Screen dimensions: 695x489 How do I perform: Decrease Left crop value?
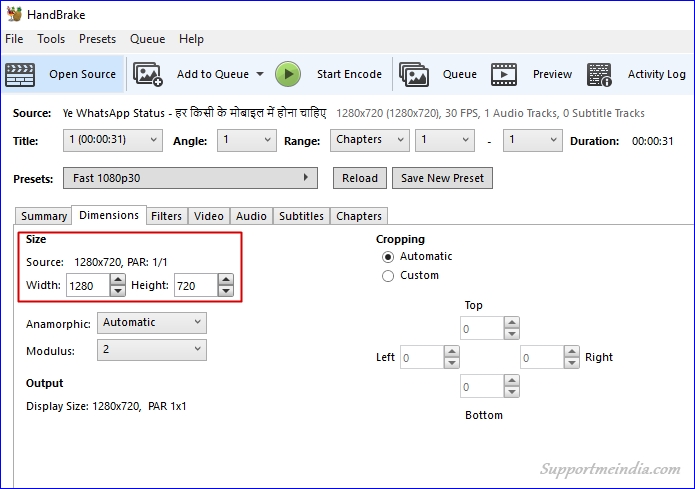click(452, 363)
